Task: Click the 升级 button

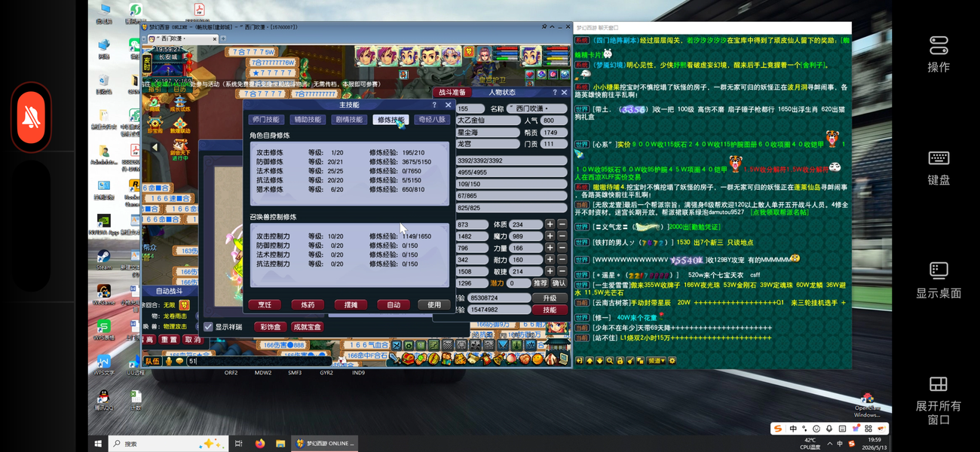Action: point(550,298)
